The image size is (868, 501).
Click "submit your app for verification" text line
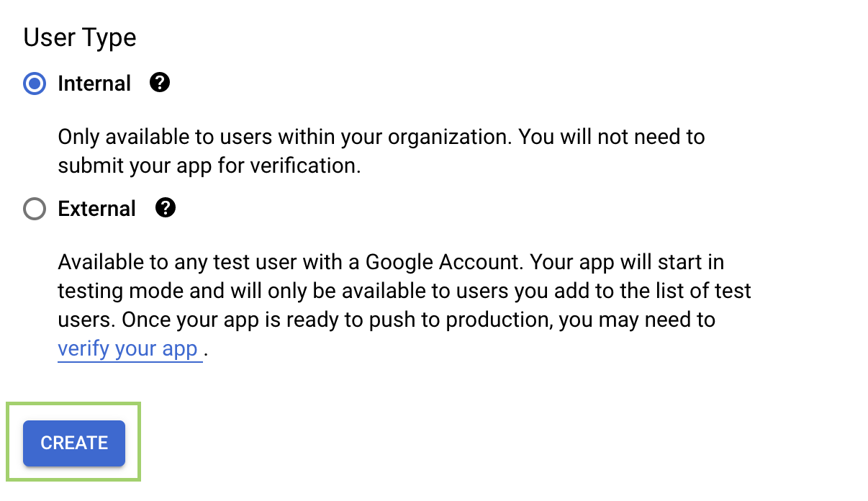tap(209, 166)
